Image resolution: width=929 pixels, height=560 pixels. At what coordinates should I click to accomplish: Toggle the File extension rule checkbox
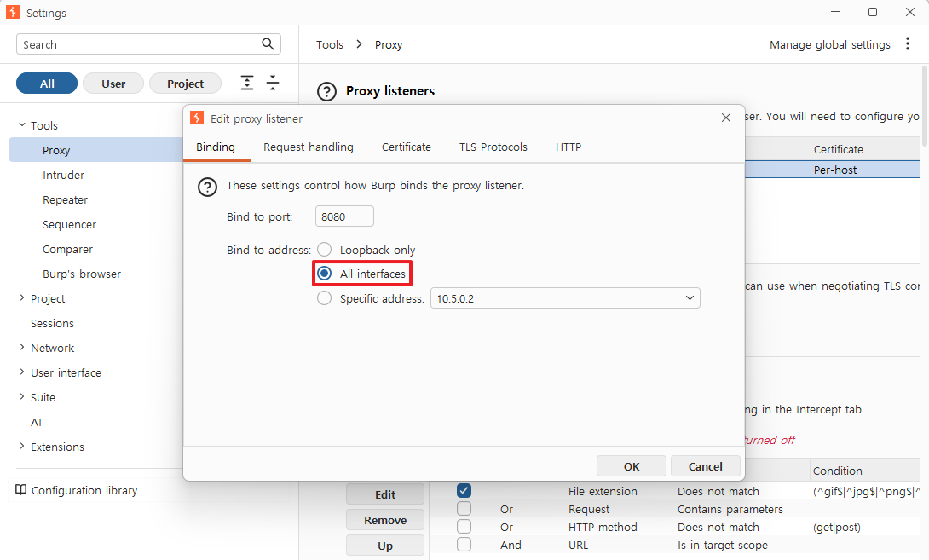[x=464, y=491]
